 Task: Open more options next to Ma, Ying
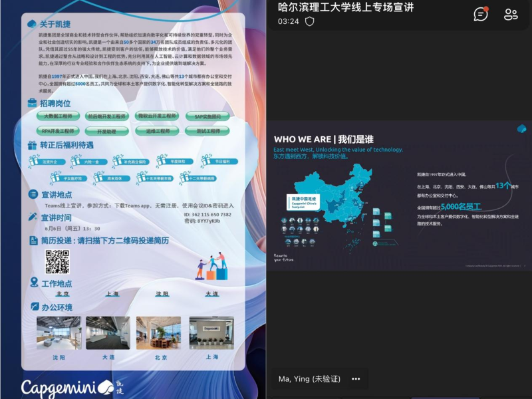(356, 379)
